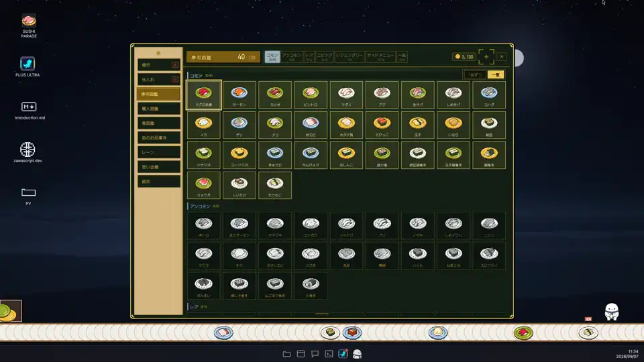Select the 納豆 gunkan card
Image resolution: width=644 pixels, height=362 pixels.
[489, 125]
